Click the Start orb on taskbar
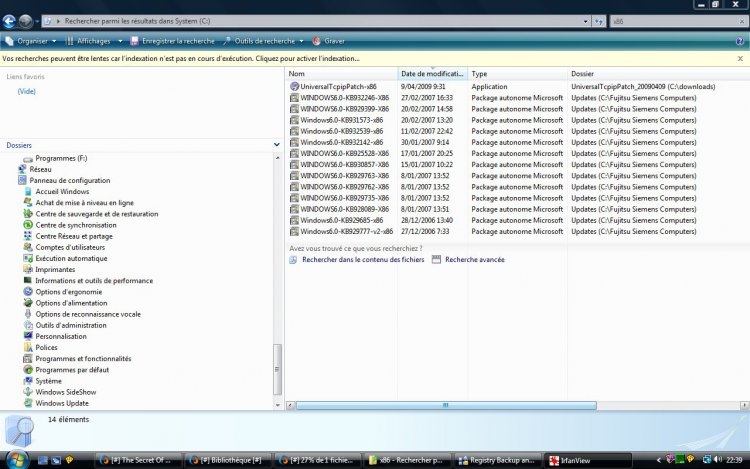This screenshot has width=750, height=469. tap(17, 459)
